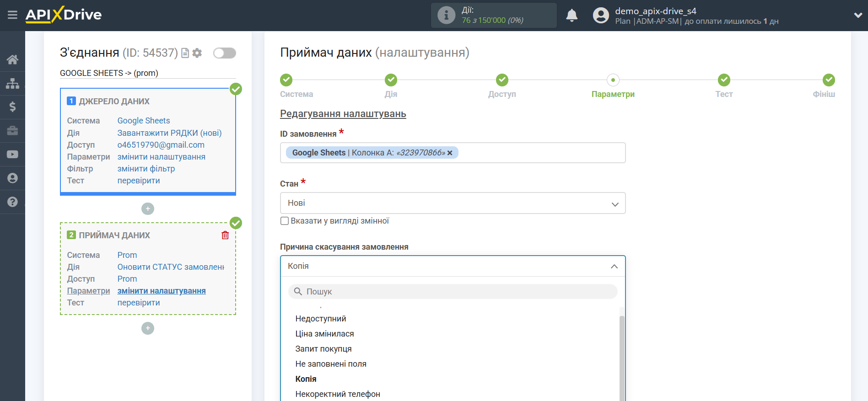Open help question icon in sidebar
Image resolution: width=868 pixels, height=401 pixels.
(12, 202)
